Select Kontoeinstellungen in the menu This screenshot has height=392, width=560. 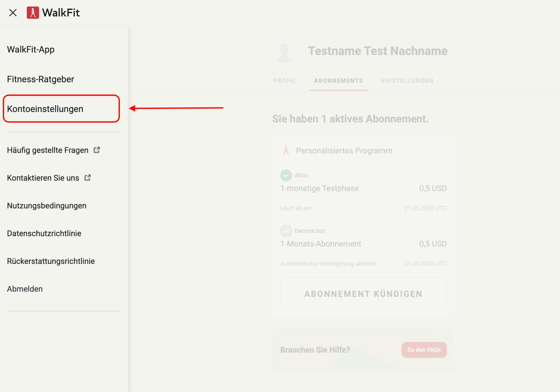tap(45, 109)
